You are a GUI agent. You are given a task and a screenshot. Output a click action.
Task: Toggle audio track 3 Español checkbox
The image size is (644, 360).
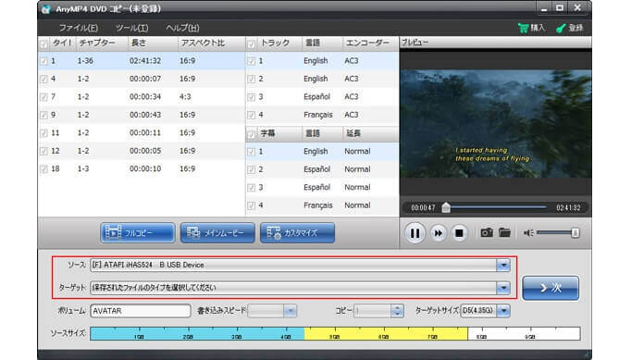tap(252, 97)
